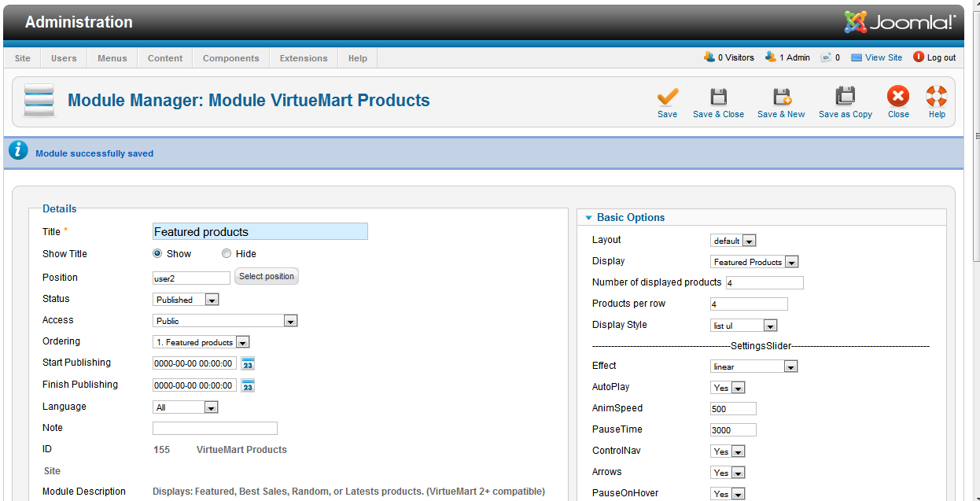Click the AnimSpeed input field

(733, 409)
